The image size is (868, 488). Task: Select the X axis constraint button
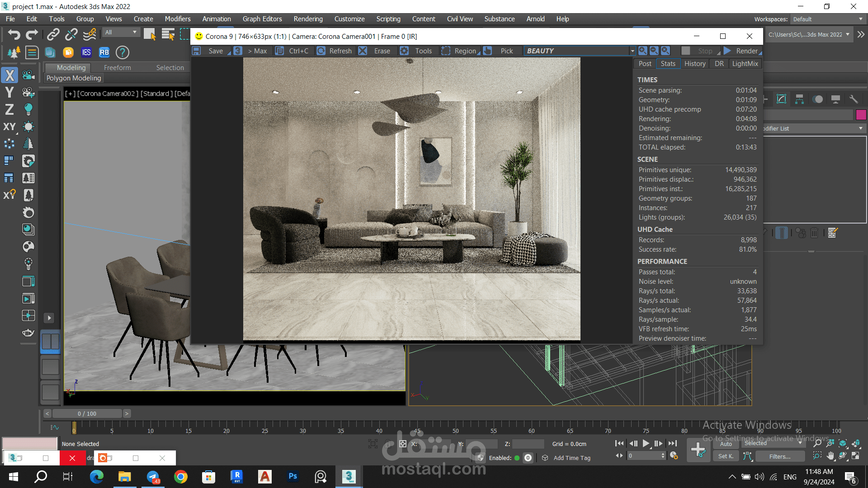pyautogui.click(x=9, y=75)
